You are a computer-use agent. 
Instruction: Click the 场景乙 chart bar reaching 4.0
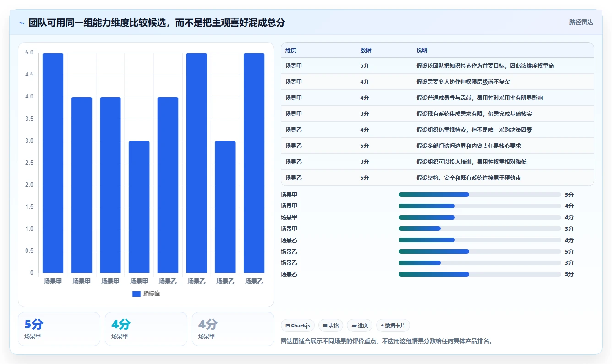pyautogui.click(x=168, y=185)
